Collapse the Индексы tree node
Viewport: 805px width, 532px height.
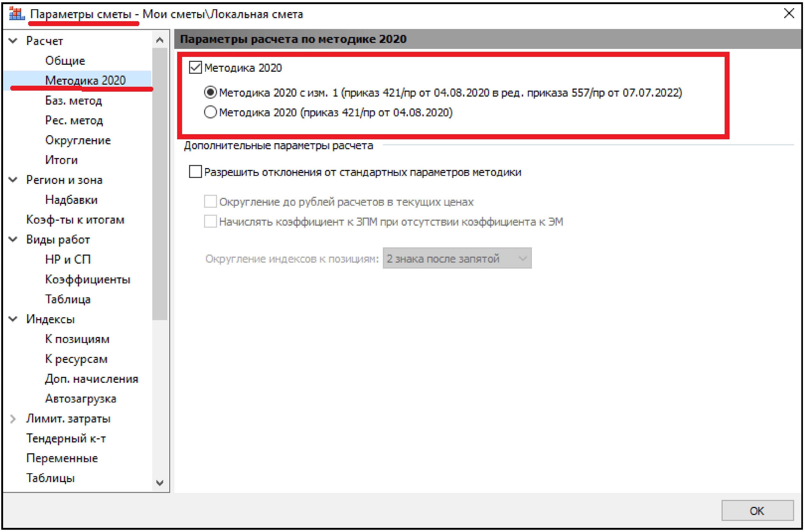coord(13,319)
